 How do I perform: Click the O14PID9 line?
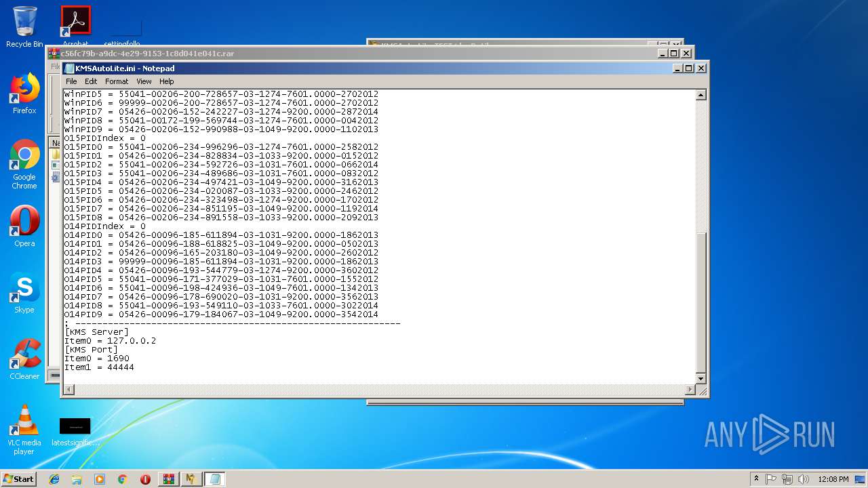[221, 314]
